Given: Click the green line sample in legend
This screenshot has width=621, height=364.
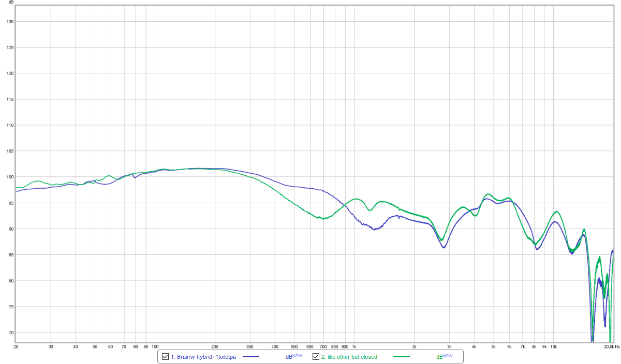Looking at the screenshot, I should 402,357.
